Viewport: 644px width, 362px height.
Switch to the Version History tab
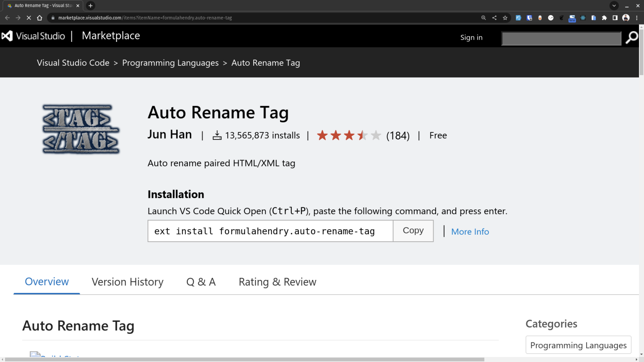127,282
